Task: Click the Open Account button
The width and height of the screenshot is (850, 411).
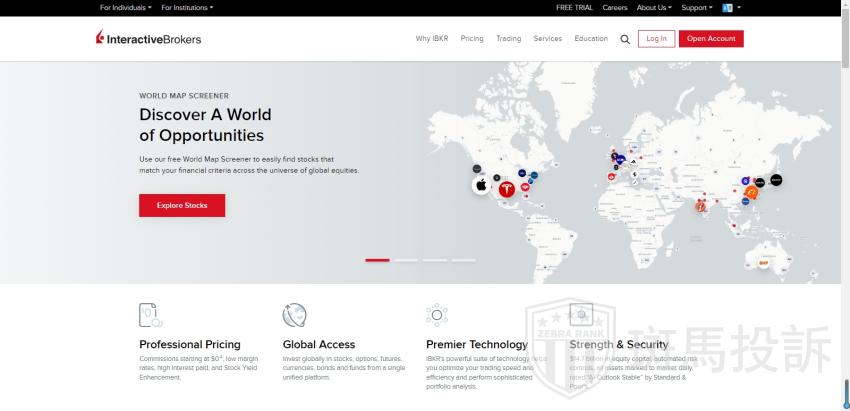Action: (711, 39)
